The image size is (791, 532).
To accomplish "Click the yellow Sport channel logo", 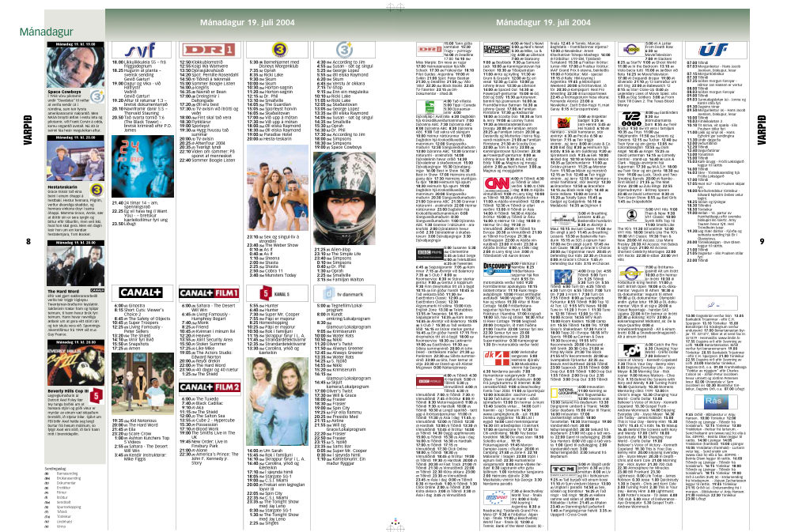I will 630,273.
